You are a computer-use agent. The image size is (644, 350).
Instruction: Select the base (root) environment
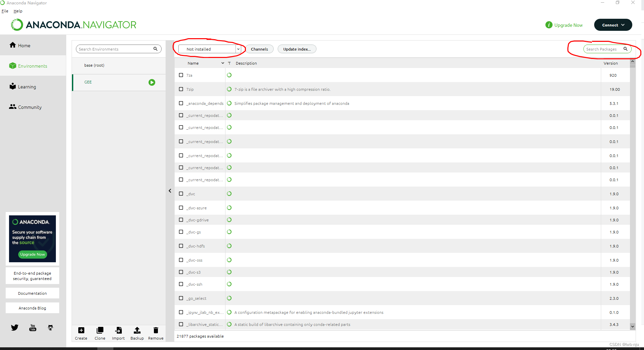(x=119, y=65)
